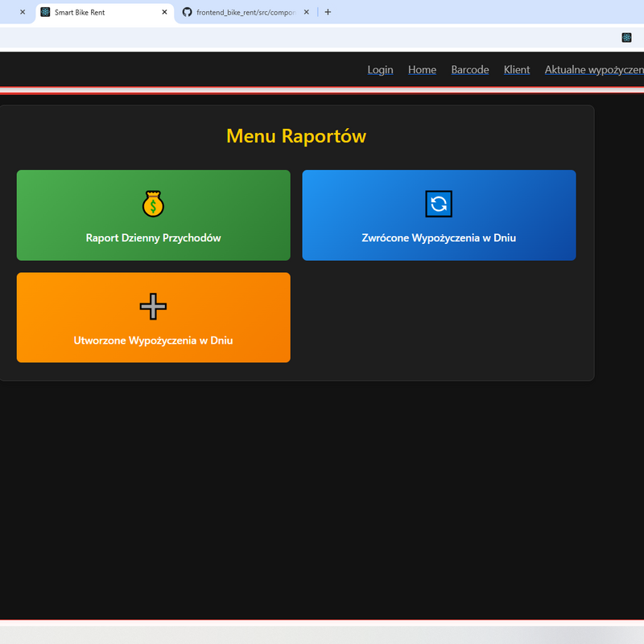Image resolution: width=644 pixels, height=644 pixels.
Task: Close the Smart Bike Rent tab
Action: click(x=165, y=12)
